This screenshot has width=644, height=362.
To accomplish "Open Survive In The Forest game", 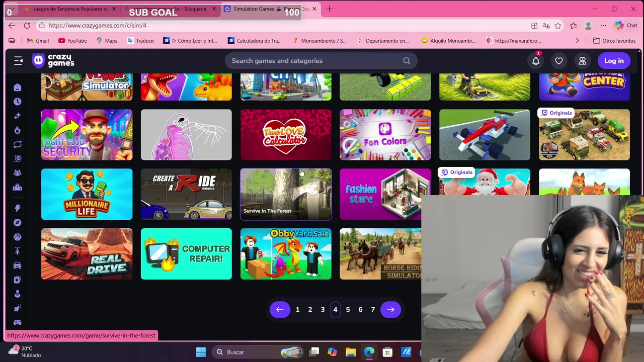I will click(x=286, y=194).
